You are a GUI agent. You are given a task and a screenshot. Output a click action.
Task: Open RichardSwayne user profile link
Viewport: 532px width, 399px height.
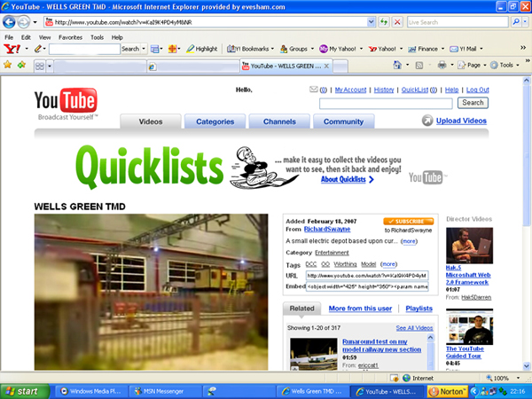pyautogui.click(x=327, y=229)
